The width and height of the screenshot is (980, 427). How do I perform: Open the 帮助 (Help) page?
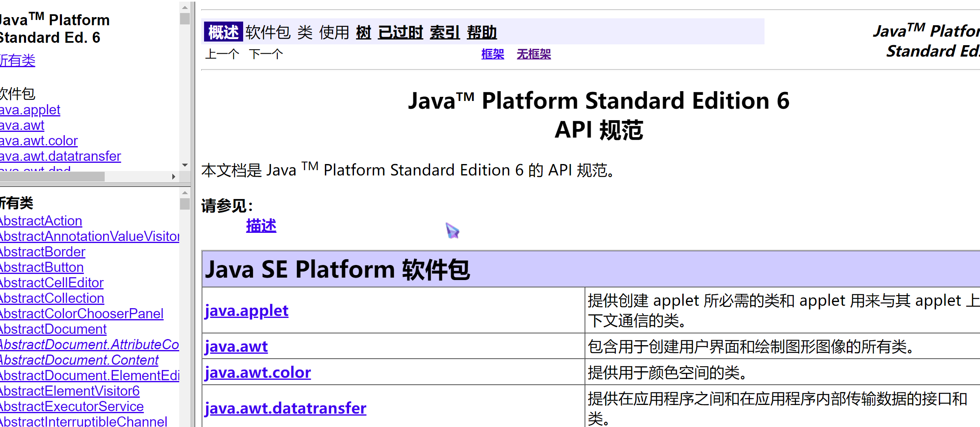coord(482,32)
